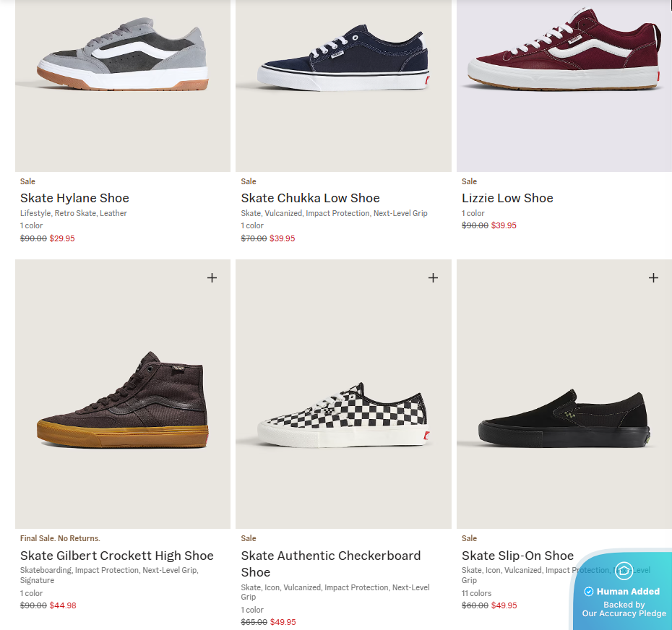
Task: Open the Skate Slip-On Shoe title
Action: click(x=517, y=556)
